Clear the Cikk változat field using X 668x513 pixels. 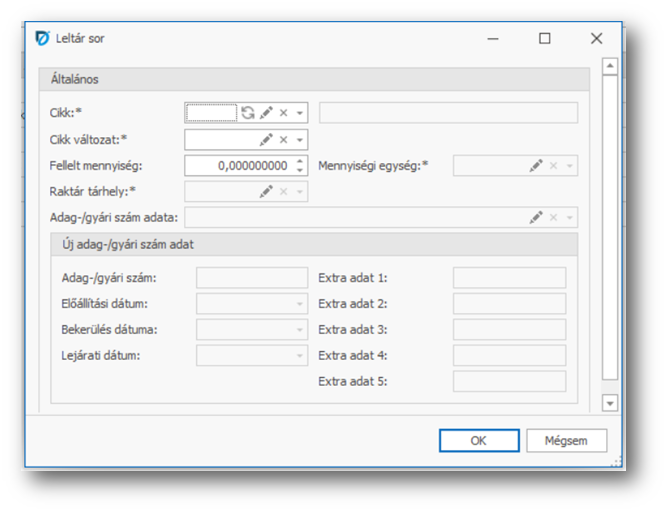pos(283,140)
